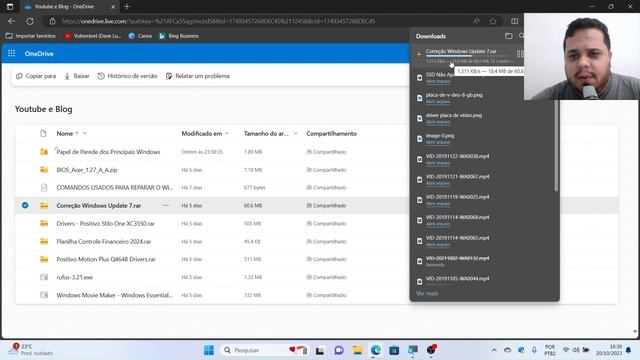Click the file icon beside driver placa de video.png
The height and width of the screenshot is (360, 640).
pyautogui.click(x=420, y=118)
